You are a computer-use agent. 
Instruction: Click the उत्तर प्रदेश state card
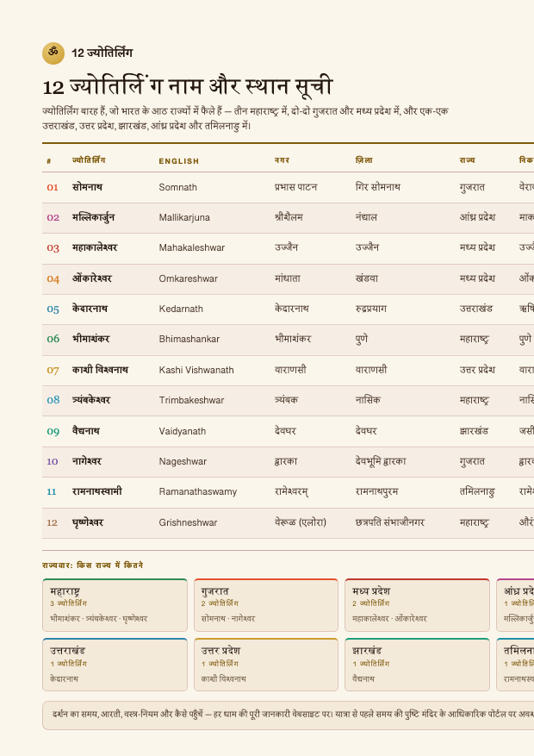pyautogui.click(x=266, y=665)
